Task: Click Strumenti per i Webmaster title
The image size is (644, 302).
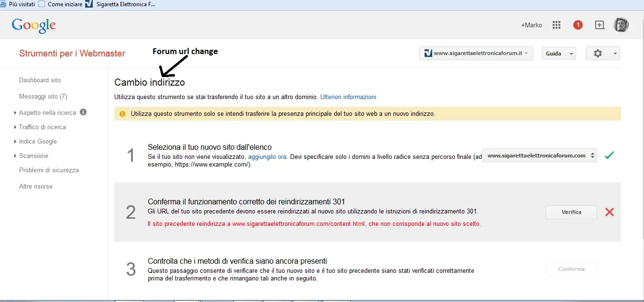Action: coord(72,54)
